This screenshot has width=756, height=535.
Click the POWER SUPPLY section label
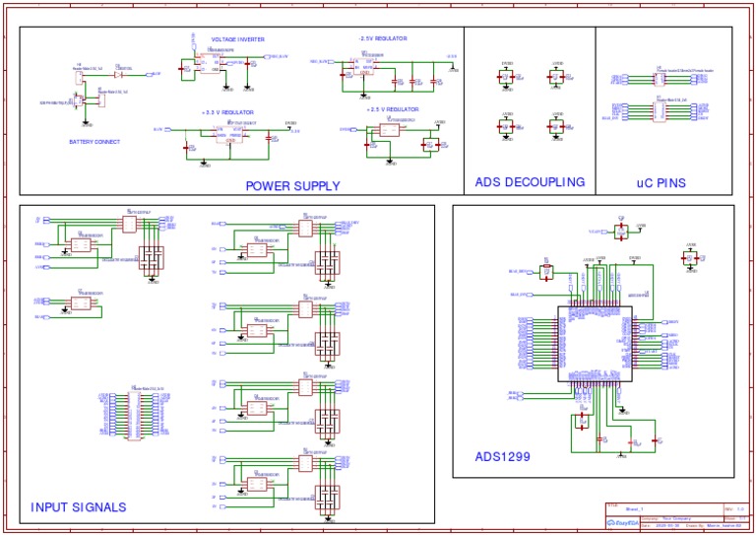click(292, 186)
